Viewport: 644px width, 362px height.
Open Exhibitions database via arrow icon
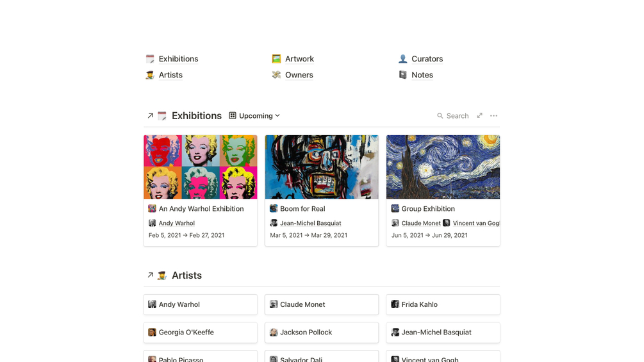[151, 116]
